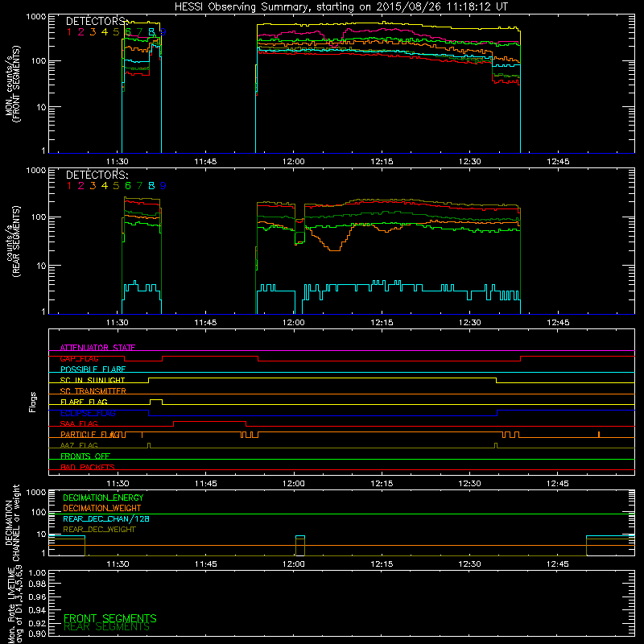Click the SC_IN_SUNLIGHT flag label
644x644 pixels.
pos(93,380)
